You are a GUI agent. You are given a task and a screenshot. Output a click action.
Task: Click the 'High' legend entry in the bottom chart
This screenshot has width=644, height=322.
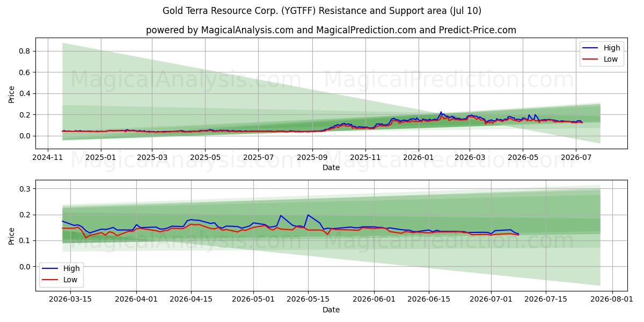62,268
